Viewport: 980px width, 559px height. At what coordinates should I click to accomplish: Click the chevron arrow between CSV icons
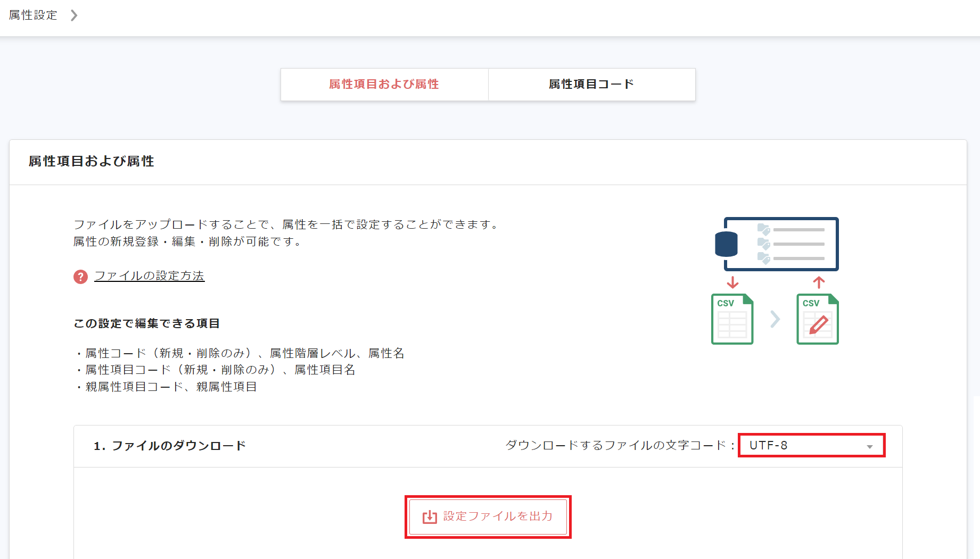775,319
